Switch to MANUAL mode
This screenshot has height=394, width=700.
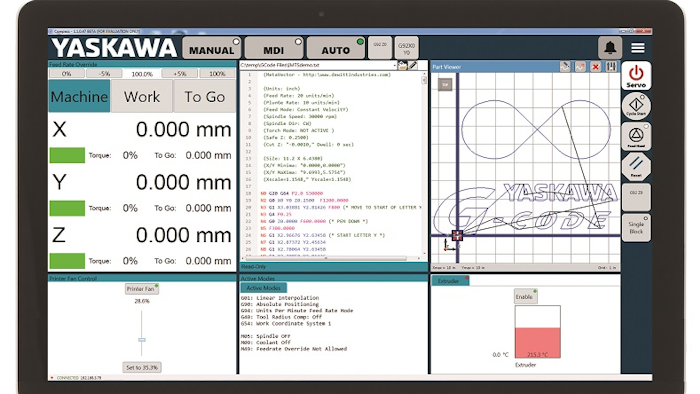pyautogui.click(x=212, y=48)
